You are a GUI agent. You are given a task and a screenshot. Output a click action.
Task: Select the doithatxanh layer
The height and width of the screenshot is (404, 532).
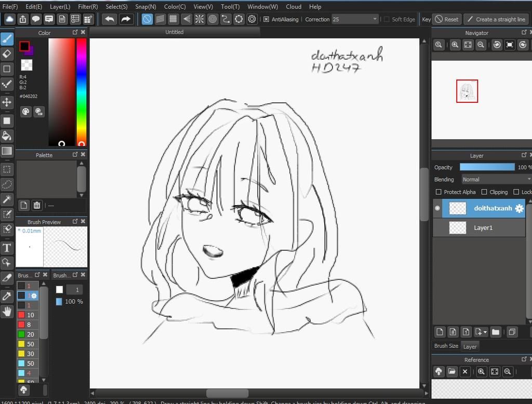coord(484,208)
